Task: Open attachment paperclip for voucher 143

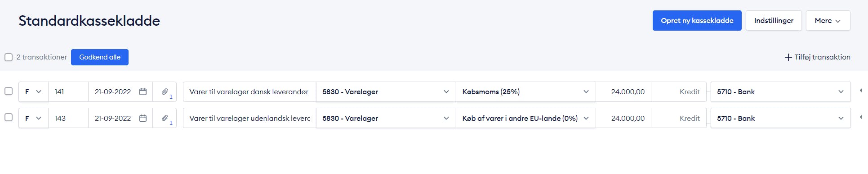Action: (165, 118)
